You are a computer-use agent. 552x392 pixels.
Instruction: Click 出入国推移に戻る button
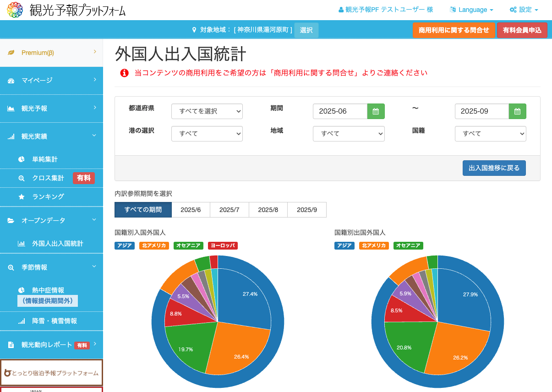point(494,168)
